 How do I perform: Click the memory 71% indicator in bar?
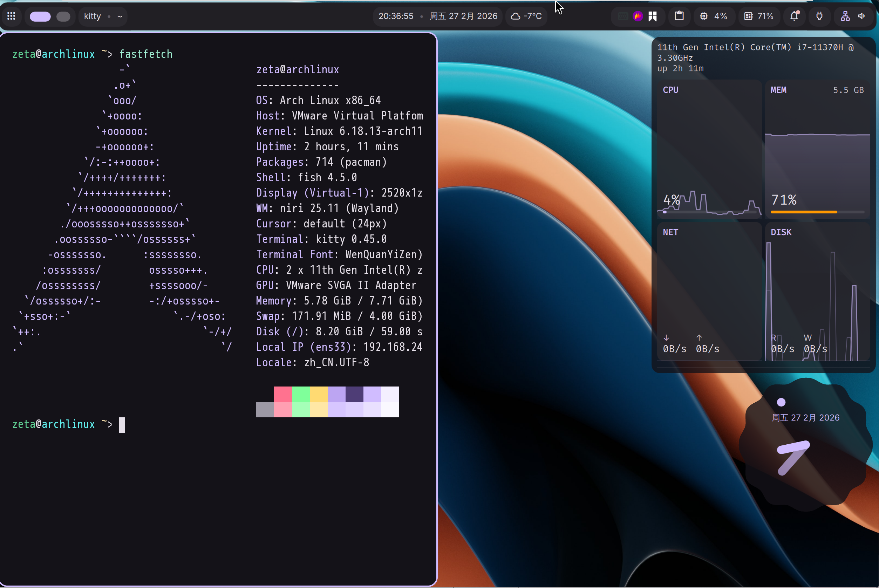tap(759, 16)
